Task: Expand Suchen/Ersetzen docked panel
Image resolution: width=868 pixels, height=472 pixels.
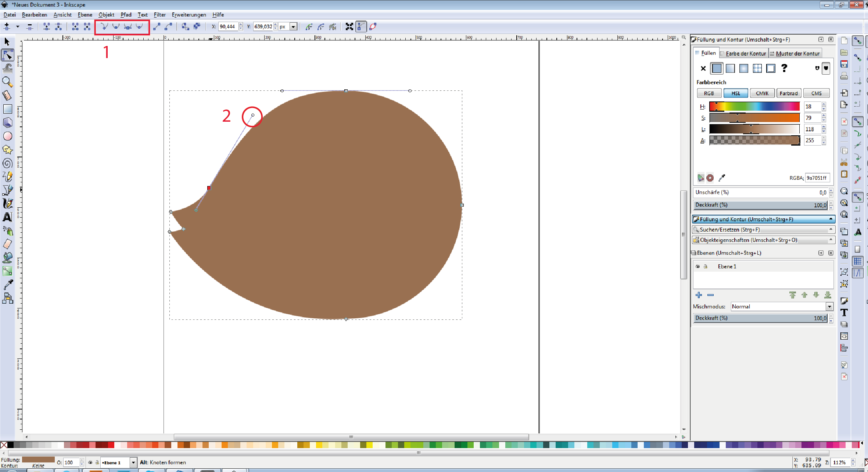Action: 764,229
